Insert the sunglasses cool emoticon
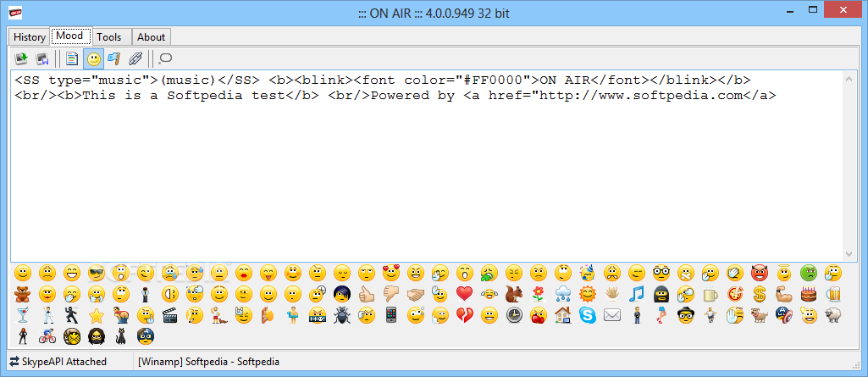Screen dimensions: 868x377 [x=97, y=273]
